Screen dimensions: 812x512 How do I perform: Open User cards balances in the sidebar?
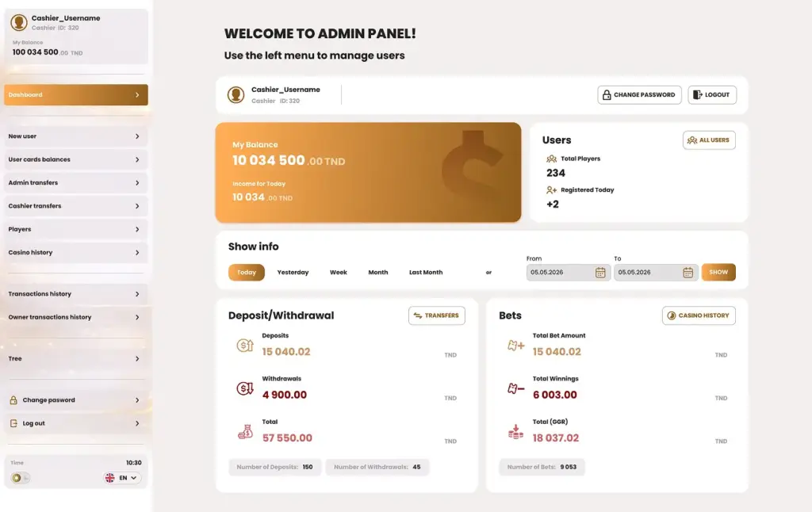coord(75,159)
